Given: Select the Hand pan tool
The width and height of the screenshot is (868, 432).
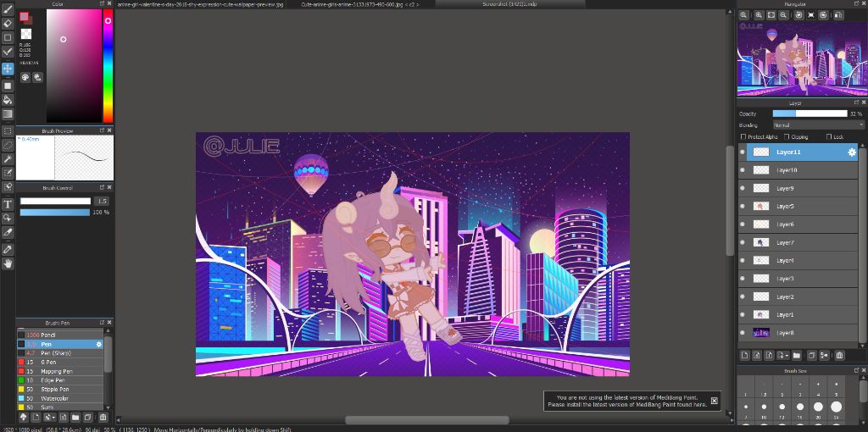Looking at the screenshot, I should point(7,263).
